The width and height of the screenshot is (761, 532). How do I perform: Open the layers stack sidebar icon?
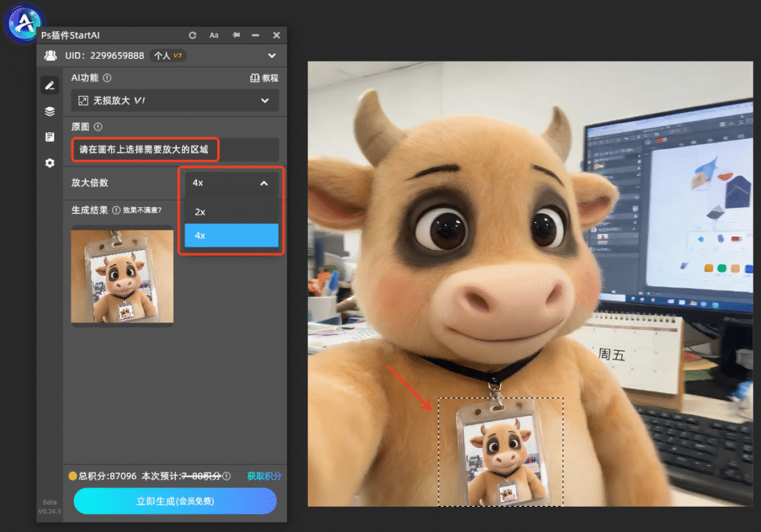pyautogui.click(x=50, y=111)
